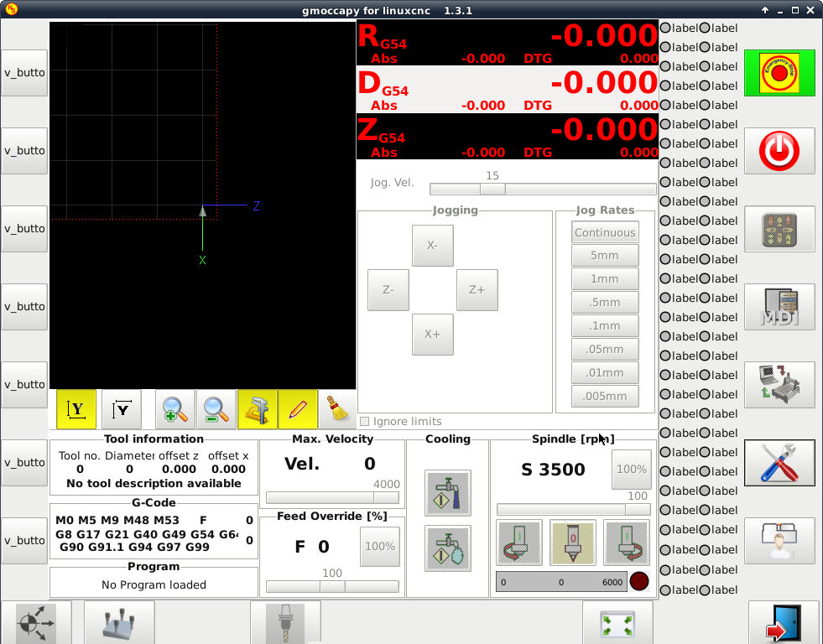The image size is (823, 644).
Task: Click 'No tool description available' text
Action: (154, 484)
